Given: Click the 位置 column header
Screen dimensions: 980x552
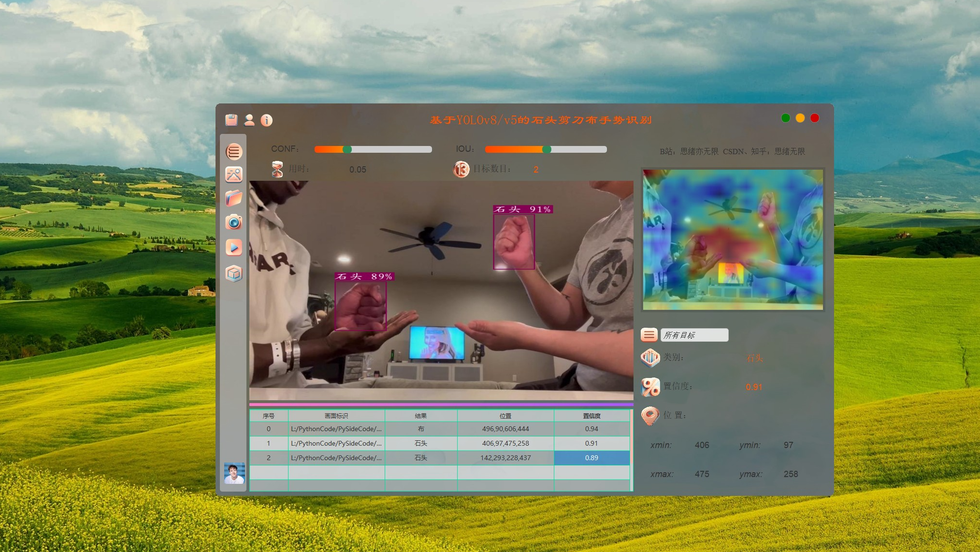Looking at the screenshot, I should [x=505, y=416].
